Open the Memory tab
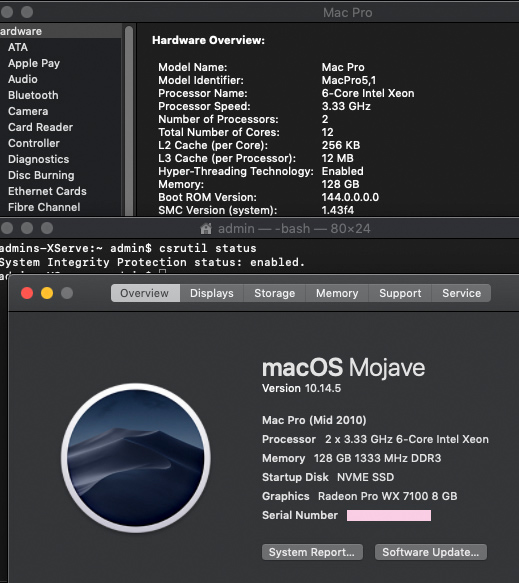Viewport: 519px width, 583px height. [337, 293]
